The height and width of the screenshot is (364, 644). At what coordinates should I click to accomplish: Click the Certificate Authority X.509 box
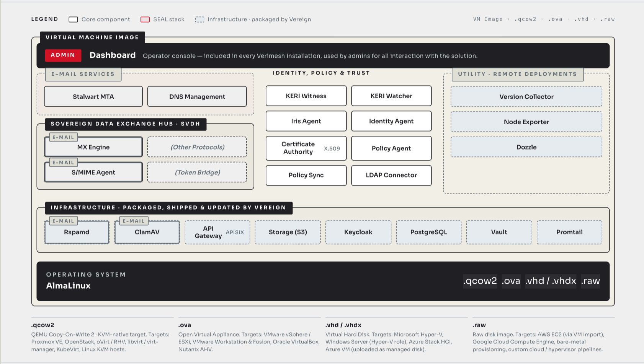click(306, 148)
